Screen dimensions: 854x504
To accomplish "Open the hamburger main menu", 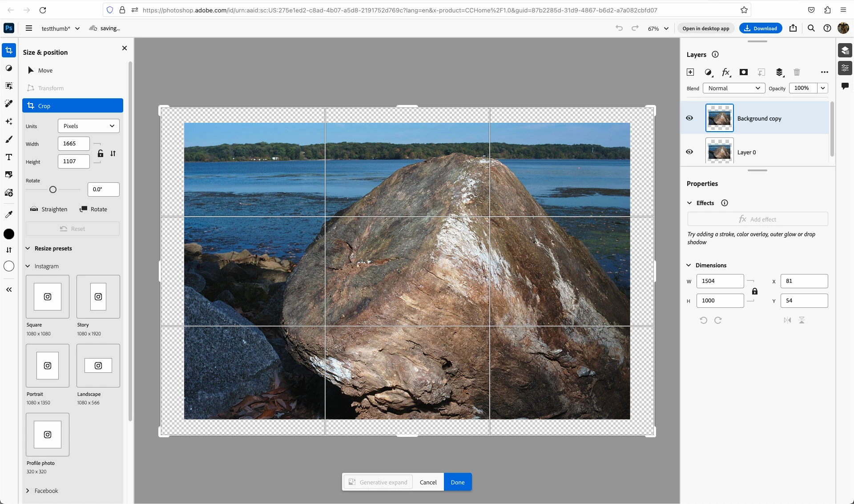I will click(29, 28).
